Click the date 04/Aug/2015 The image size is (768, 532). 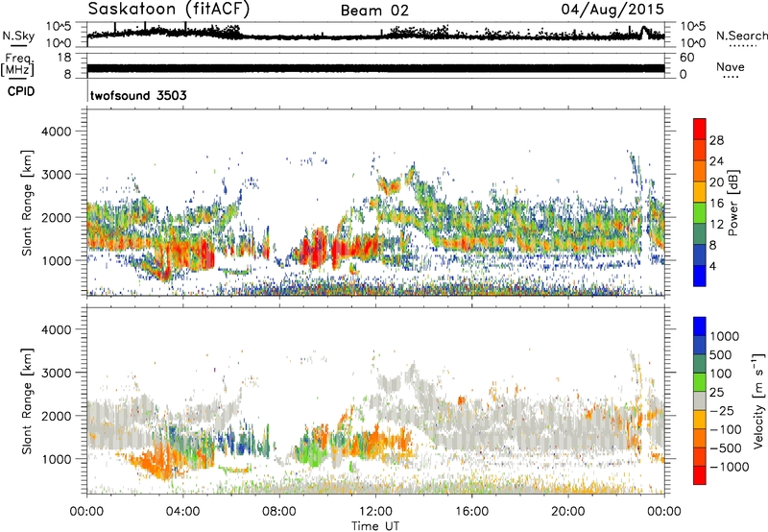click(612, 10)
